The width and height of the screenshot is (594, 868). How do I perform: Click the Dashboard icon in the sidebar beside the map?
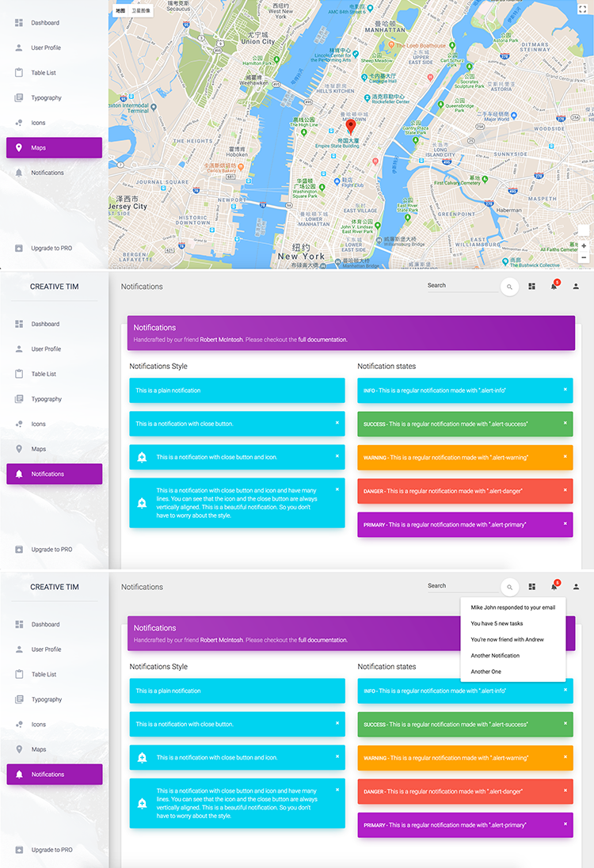(x=19, y=23)
